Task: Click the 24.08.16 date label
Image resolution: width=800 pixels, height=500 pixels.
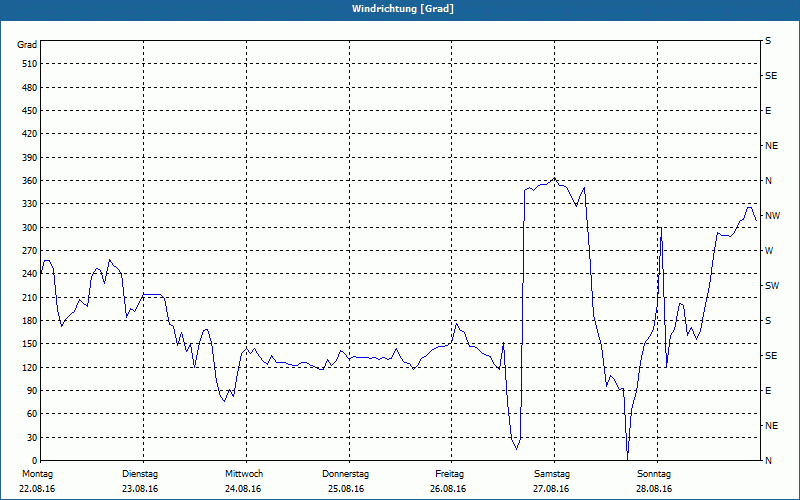Action: pos(243,489)
